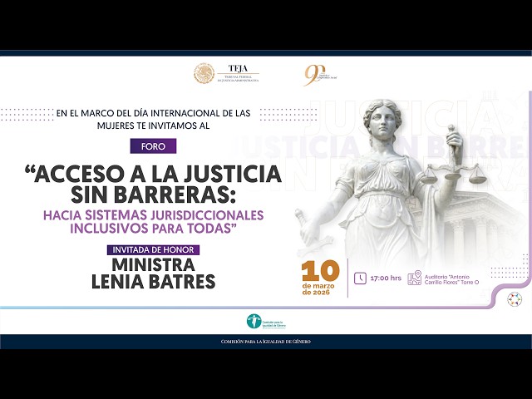Click "MUJERES TE INVITAMOS AL" line
Image resolution: width=532 pixels, height=399 pixels.
[153, 126]
